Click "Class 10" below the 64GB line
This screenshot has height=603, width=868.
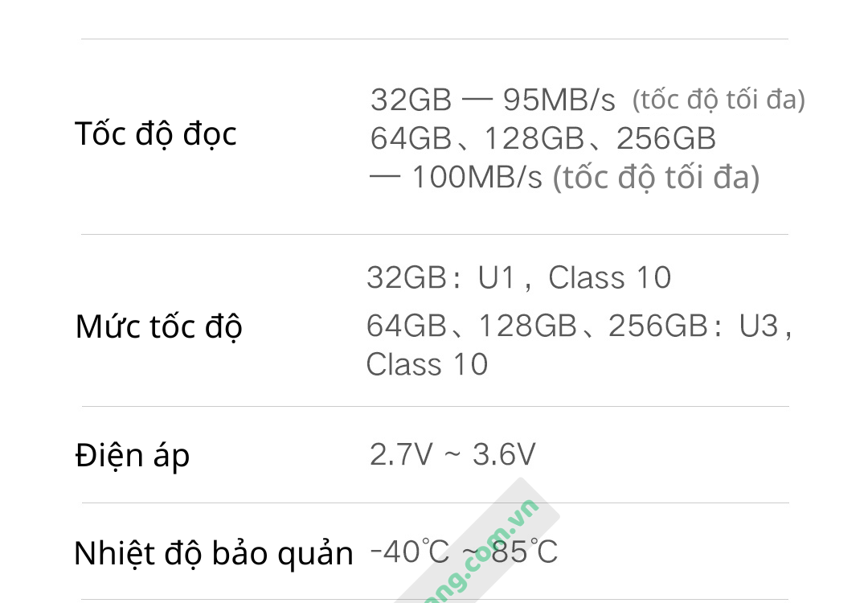click(x=427, y=364)
